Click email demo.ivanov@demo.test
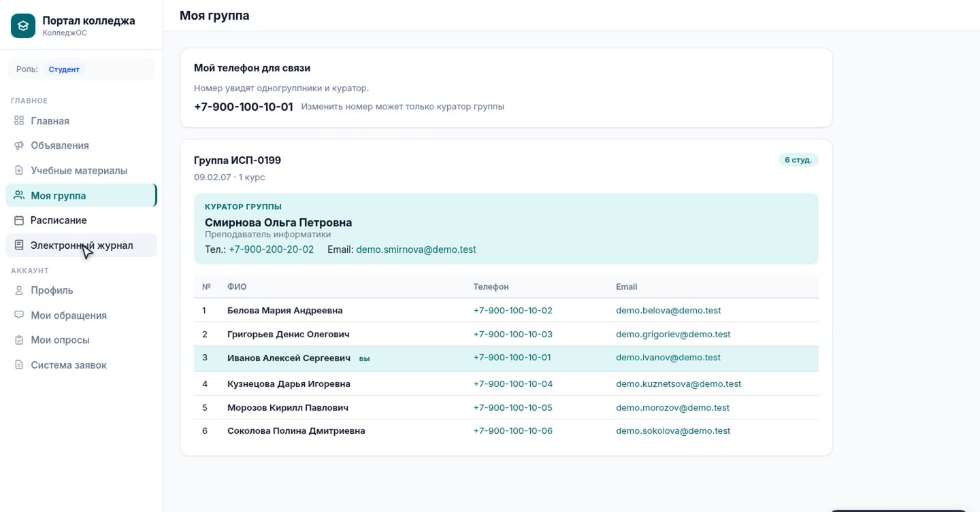Screen dimensions: 980x512 (668, 357)
